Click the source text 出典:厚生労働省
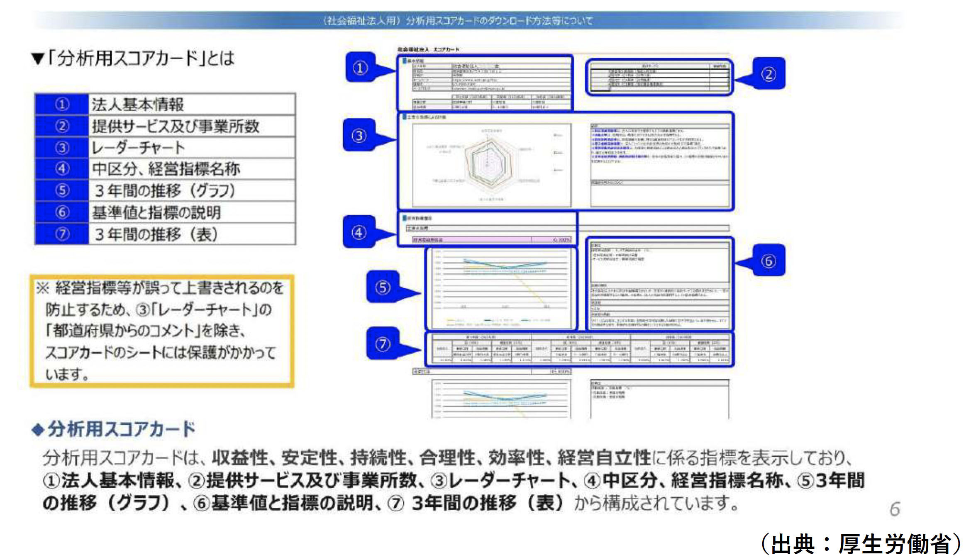Screen dimensions: 976x560 [x=861, y=544]
